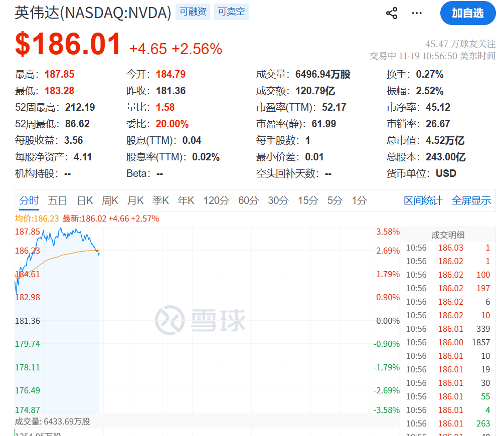This screenshot has height=436, width=504.
Task: Click the share icon
Action: point(391,13)
